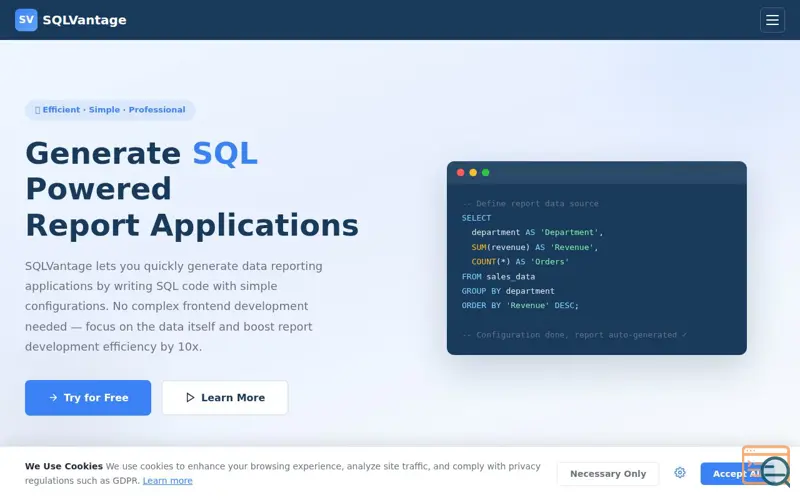Viewport: 800px width, 500px height.
Task: Choose Necessary Only cookies
Action: (608, 473)
